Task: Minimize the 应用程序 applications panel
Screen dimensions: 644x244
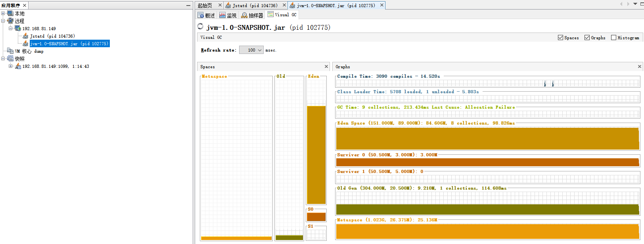Action: click(188, 5)
